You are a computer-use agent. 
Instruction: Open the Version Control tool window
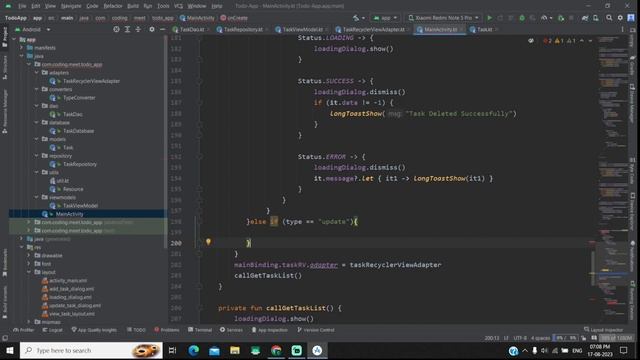tap(316, 330)
